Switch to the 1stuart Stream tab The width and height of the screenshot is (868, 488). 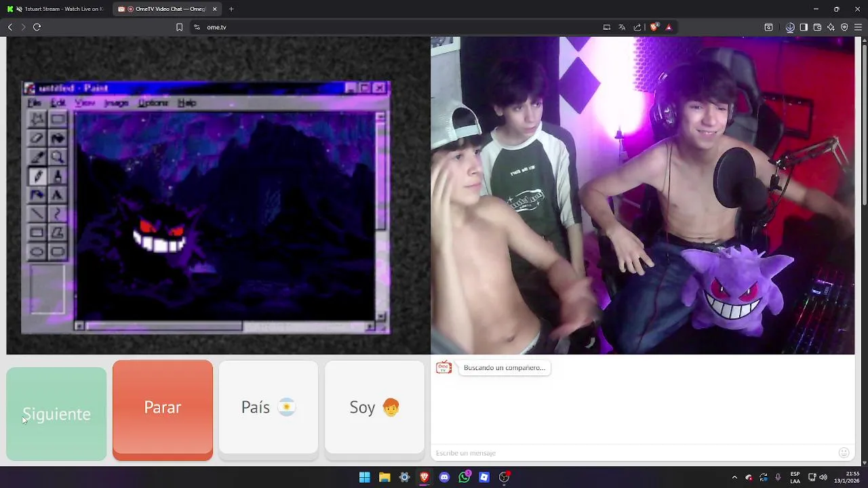coord(56,9)
